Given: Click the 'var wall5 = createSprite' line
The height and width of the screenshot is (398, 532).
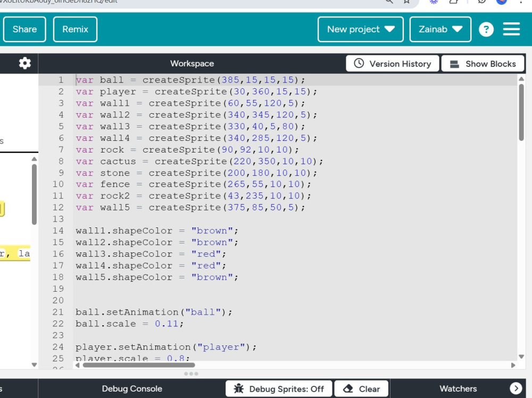Looking at the screenshot, I should (x=190, y=207).
